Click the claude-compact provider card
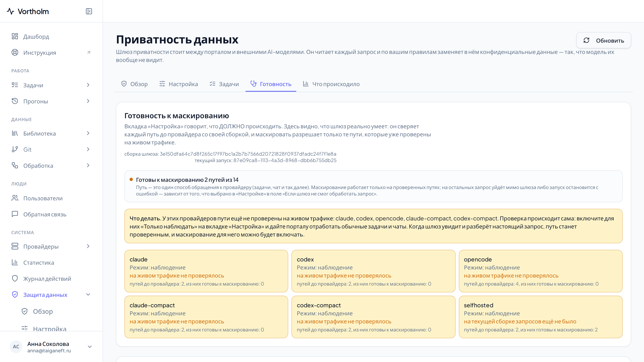The height and width of the screenshot is (362, 644). (x=206, y=317)
